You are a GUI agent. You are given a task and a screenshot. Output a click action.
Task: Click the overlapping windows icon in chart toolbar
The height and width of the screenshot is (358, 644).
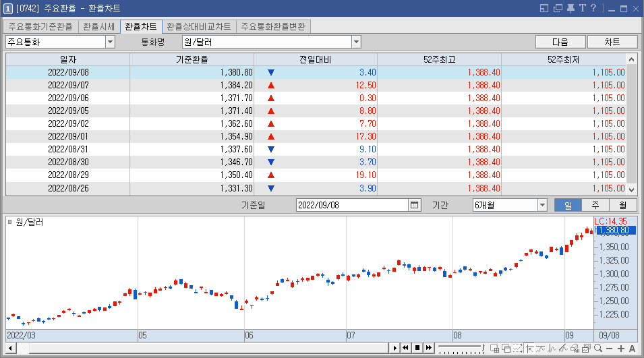tap(506, 348)
